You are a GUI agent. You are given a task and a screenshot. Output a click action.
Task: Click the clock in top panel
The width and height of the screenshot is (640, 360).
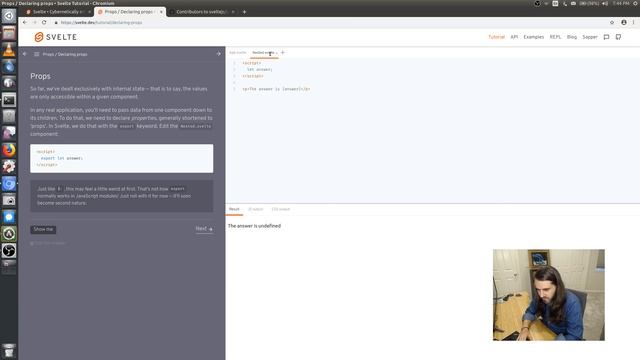621,3
